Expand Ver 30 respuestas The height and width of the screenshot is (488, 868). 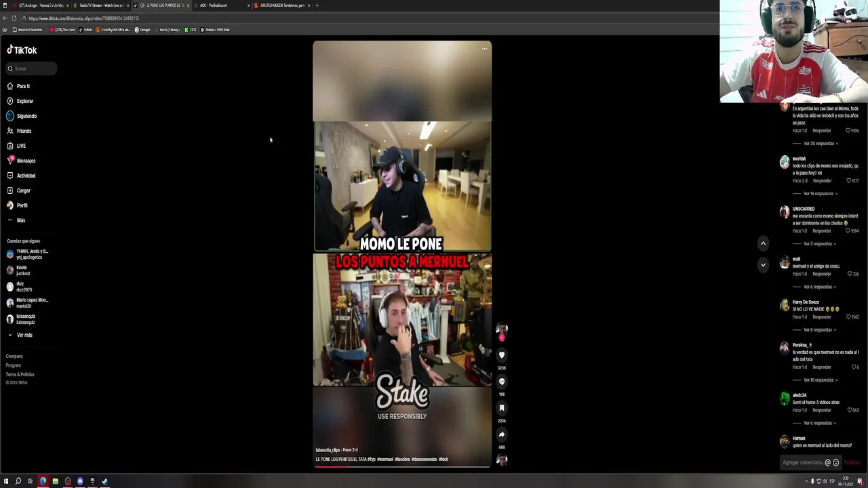[819, 144]
